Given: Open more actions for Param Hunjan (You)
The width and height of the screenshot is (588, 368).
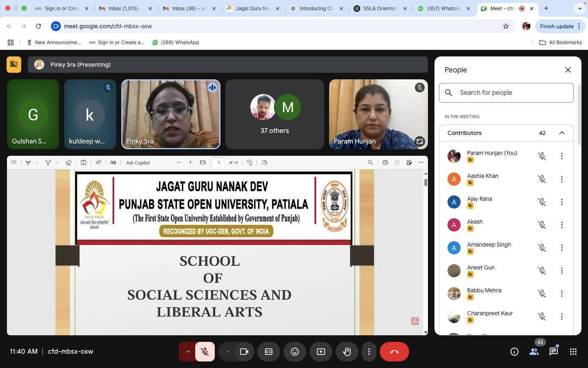Looking at the screenshot, I should tap(562, 156).
